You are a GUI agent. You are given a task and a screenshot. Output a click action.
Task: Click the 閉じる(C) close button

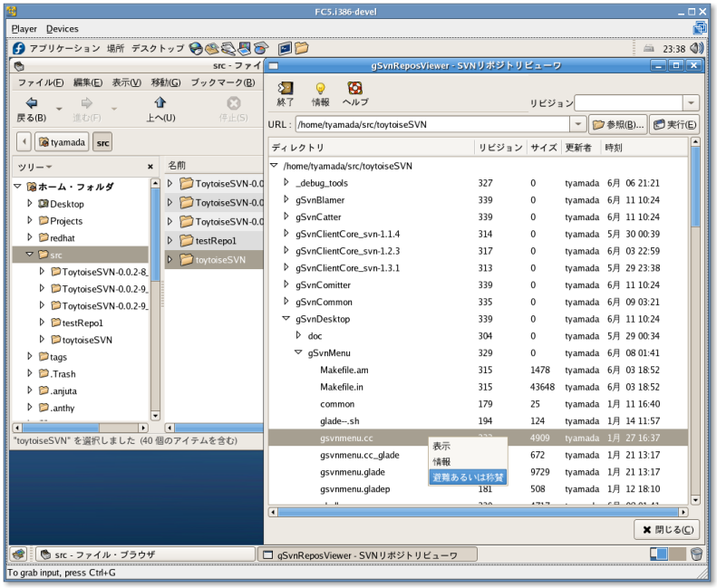(x=667, y=529)
